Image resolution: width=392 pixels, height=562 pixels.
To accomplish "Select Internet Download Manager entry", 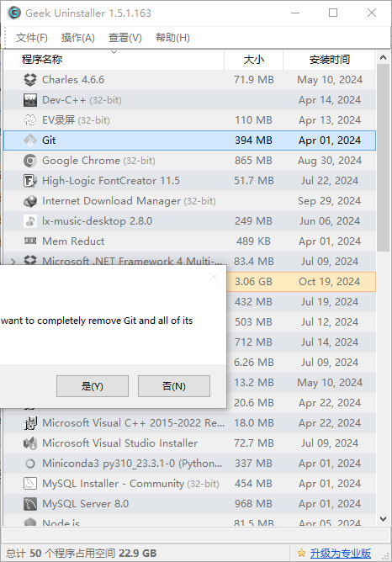I will (x=129, y=201).
